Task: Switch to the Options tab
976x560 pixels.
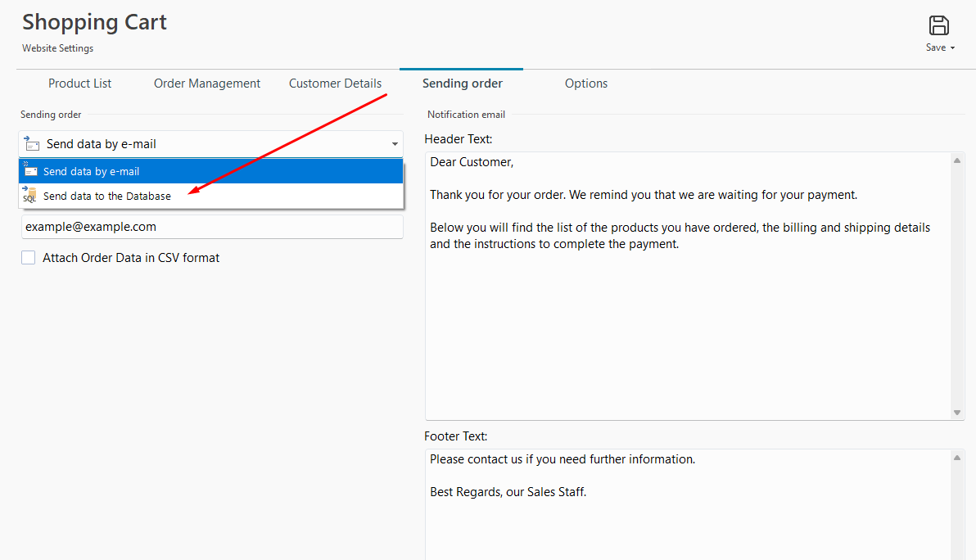Action: [586, 84]
